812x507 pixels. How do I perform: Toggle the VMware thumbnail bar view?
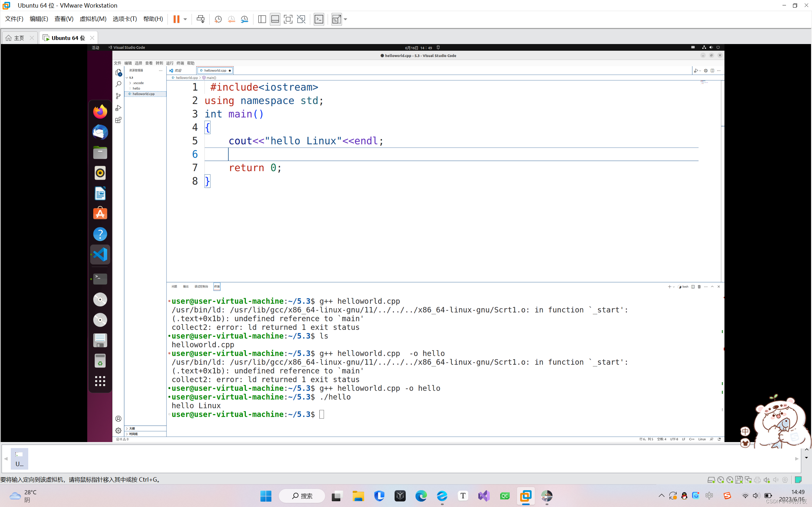[275, 19]
